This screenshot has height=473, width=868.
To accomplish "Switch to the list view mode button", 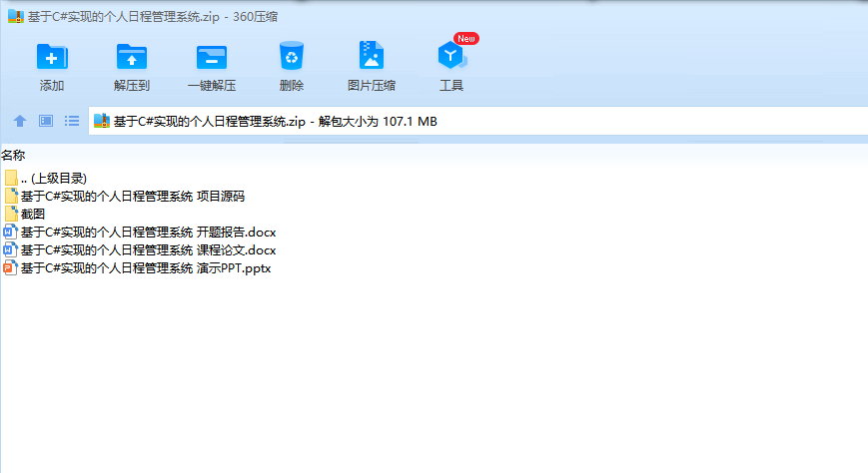I will (x=72, y=121).
